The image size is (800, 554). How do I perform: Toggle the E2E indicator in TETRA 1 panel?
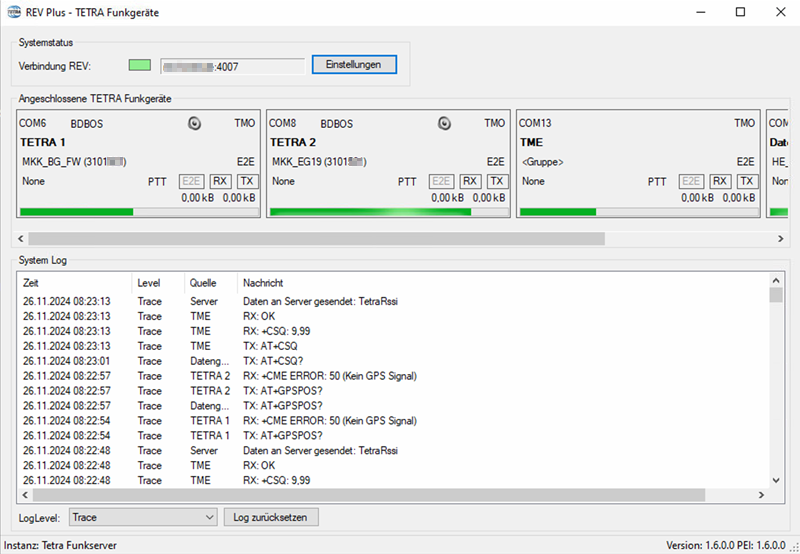coord(191,181)
